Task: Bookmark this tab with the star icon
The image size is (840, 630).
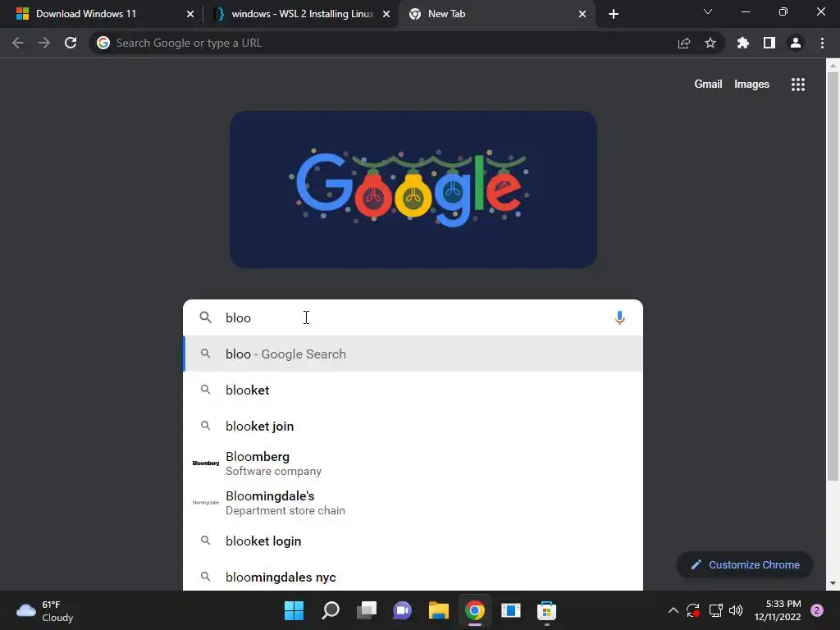Action: pyautogui.click(x=710, y=43)
